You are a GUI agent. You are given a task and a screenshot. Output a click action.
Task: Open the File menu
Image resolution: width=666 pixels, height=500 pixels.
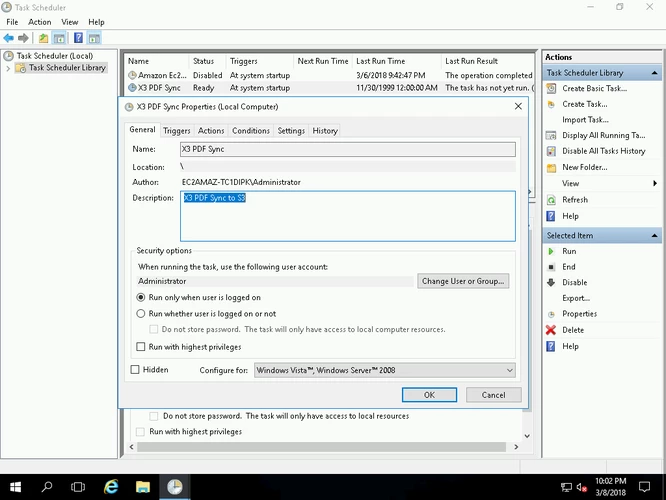pos(12,22)
